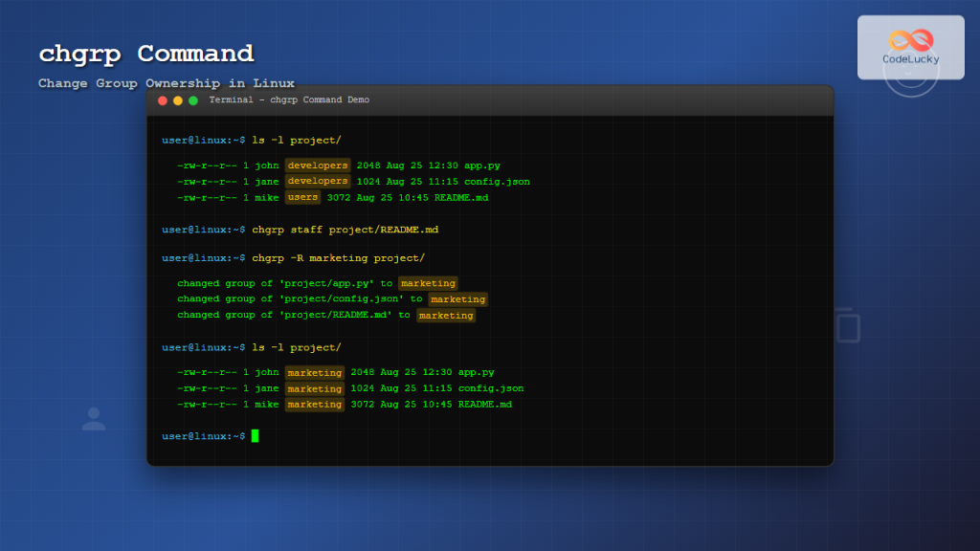
Task: Click the green terminal cursor block
Action: point(255,436)
